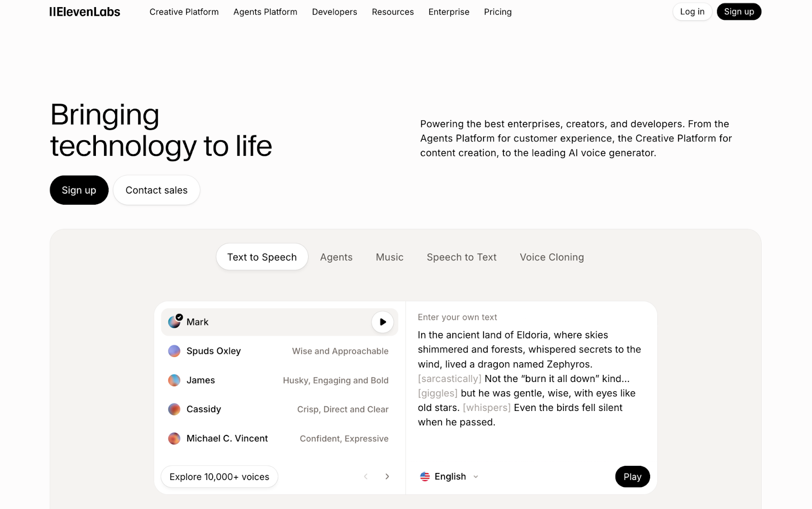This screenshot has height=509, width=812.
Task: Open the Developers navigation menu
Action: [334, 12]
